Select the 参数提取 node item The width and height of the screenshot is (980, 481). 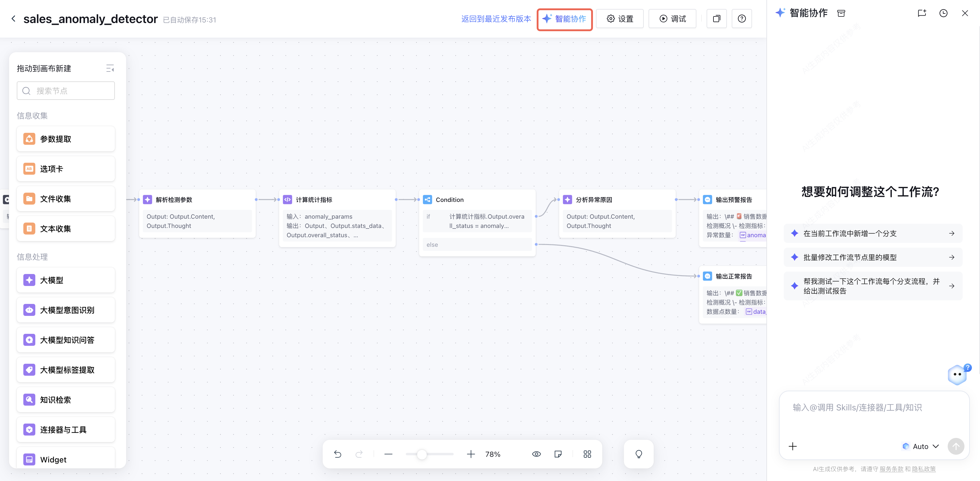coord(66,139)
